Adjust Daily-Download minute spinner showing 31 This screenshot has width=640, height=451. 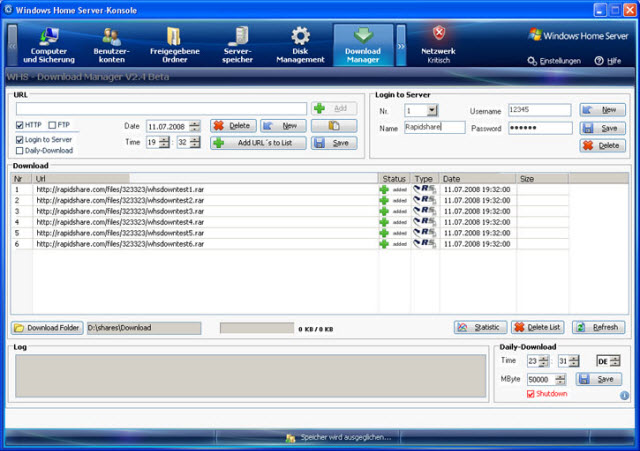tap(574, 361)
